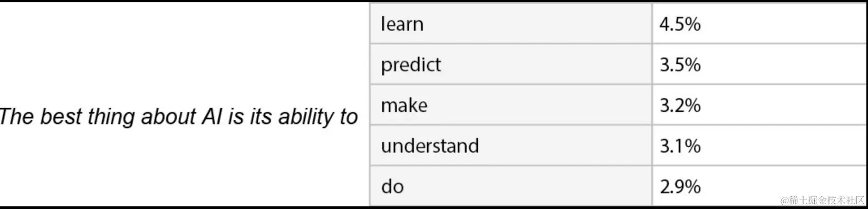Click the word "best" in the italic sentence
The width and height of the screenshot is (868, 209).
click(61, 117)
